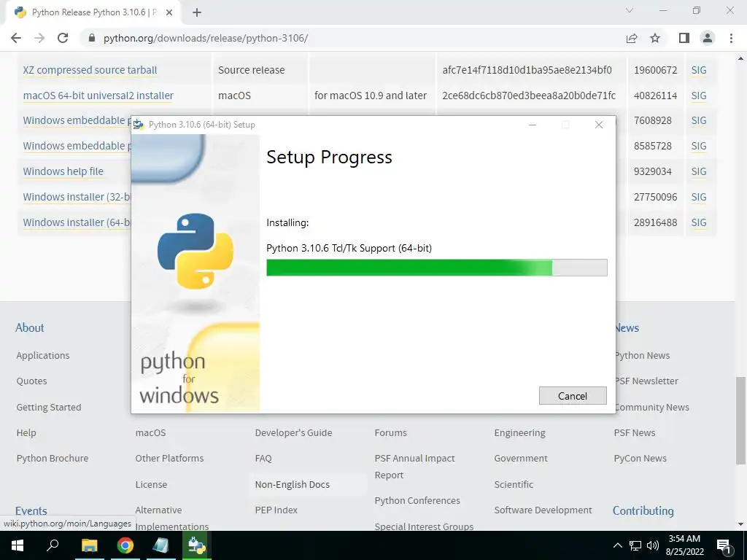This screenshot has height=560, width=747.
Task: Reload the Python release page
Action: pos(63,38)
